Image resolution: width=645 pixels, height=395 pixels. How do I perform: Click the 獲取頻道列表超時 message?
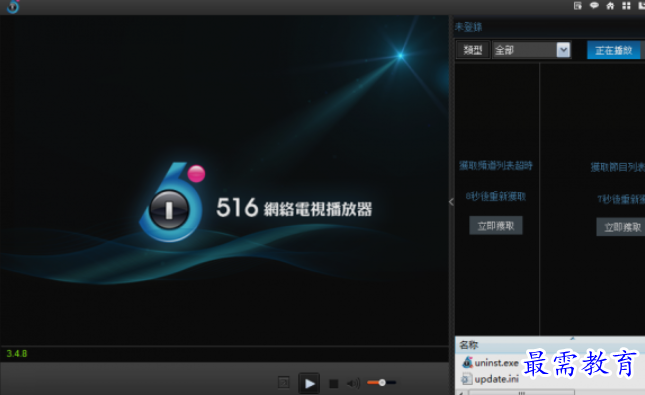click(x=496, y=165)
